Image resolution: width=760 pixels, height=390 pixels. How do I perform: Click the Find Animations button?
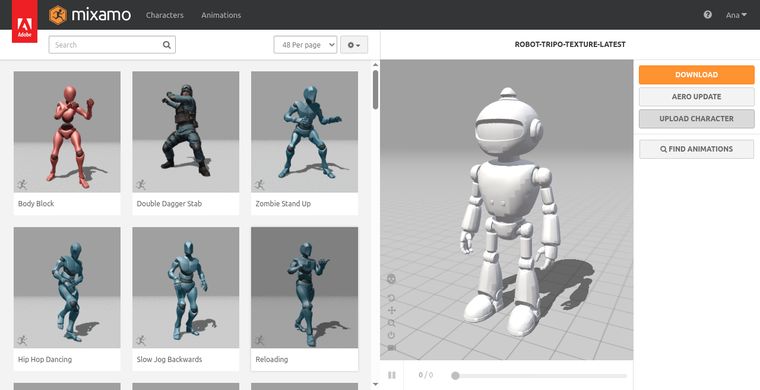(x=697, y=149)
